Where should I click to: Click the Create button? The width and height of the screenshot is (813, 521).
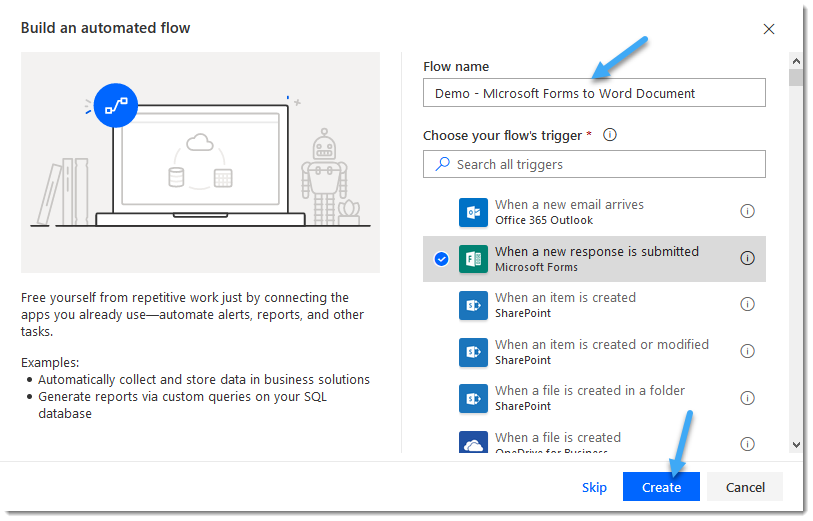point(661,487)
